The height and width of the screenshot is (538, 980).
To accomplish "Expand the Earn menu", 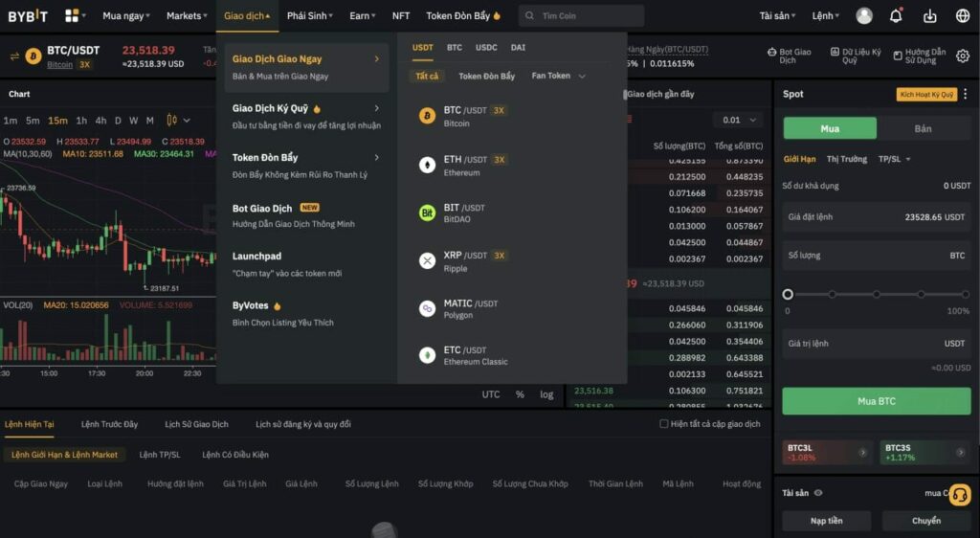I will [362, 15].
